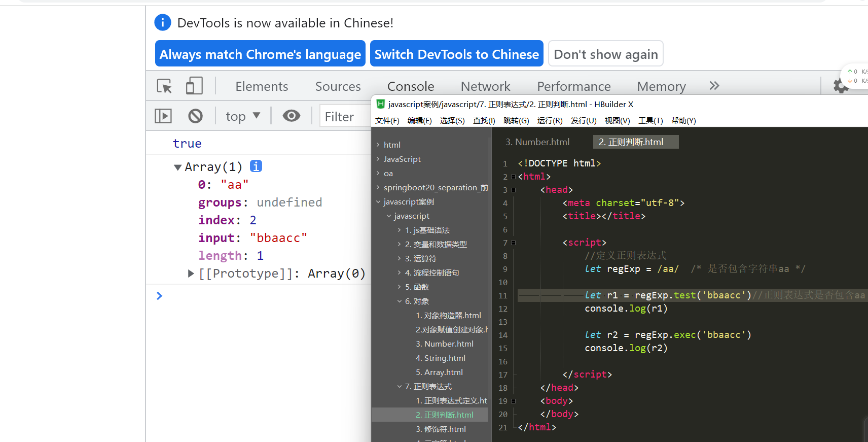This screenshot has width=868, height=442.
Task: Click the Don't show again button
Action: coord(606,54)
